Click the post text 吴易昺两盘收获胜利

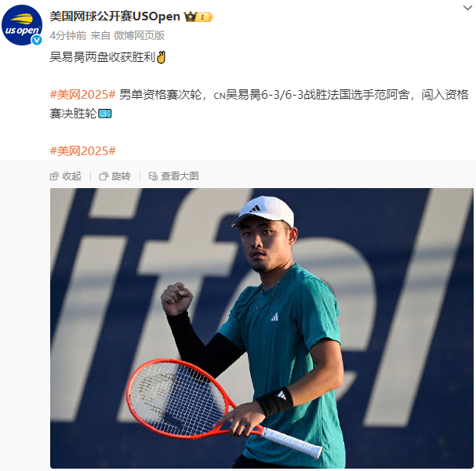[102, 57]
